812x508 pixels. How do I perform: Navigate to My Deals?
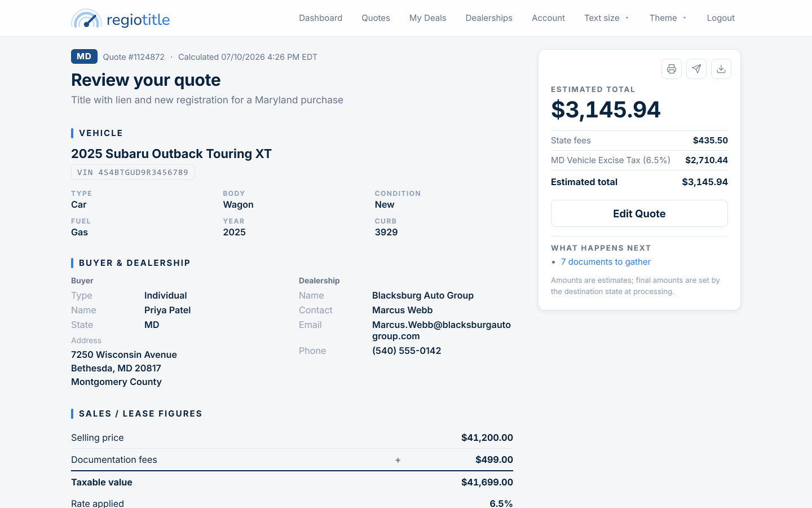click(427, 18)
